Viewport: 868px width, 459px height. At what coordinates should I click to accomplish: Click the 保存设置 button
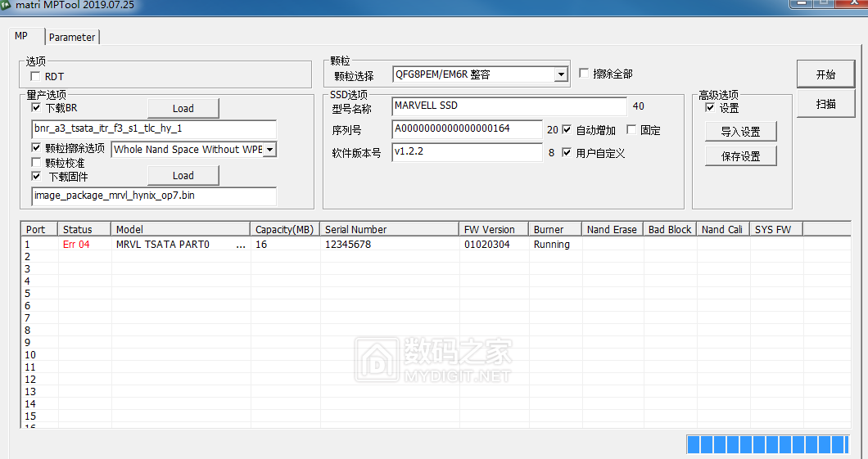tap(740, 156)
